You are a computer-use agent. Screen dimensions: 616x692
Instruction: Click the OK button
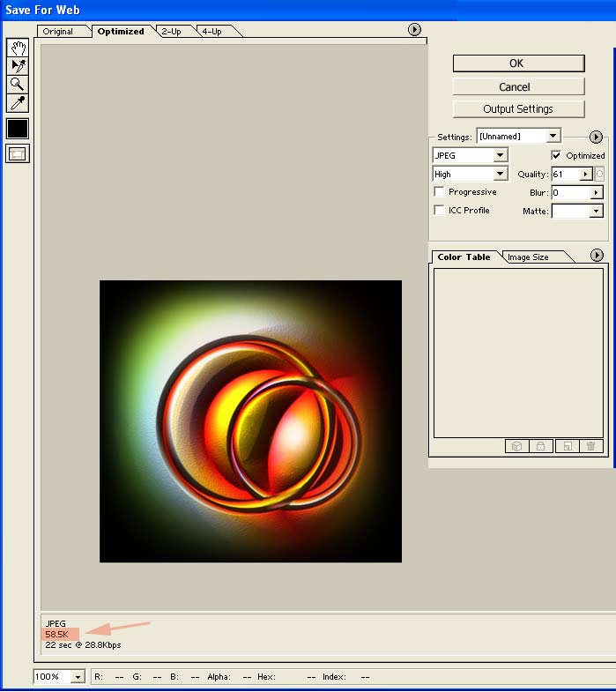pos(518,63)
